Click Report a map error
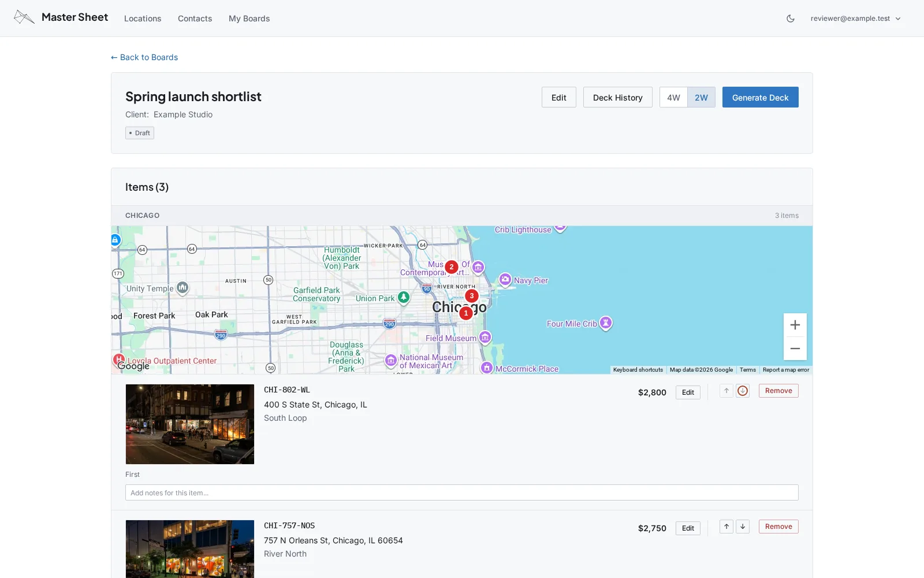The image size is (924, 578). tap(785, 370)
